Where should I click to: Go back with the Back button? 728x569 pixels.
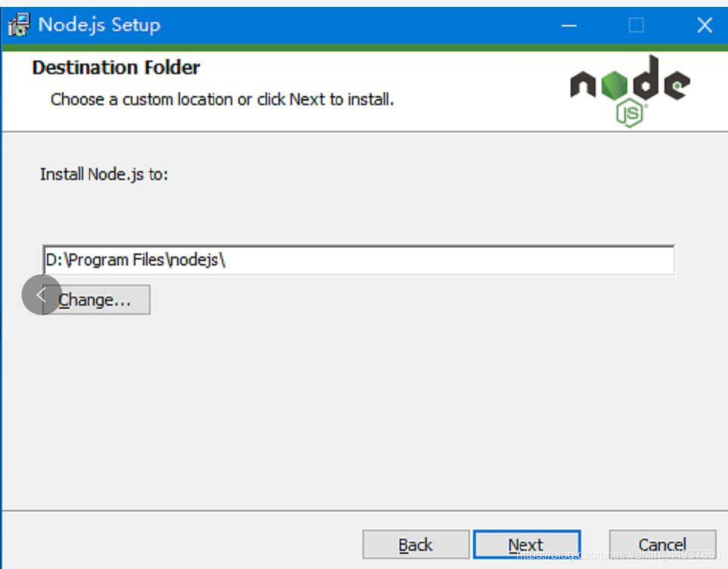415,544
